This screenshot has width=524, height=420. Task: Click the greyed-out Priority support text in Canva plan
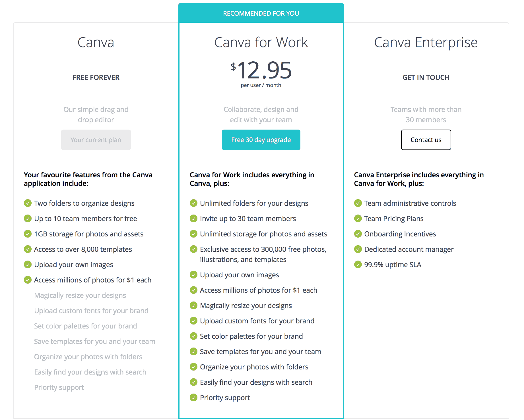pos(59,388)
